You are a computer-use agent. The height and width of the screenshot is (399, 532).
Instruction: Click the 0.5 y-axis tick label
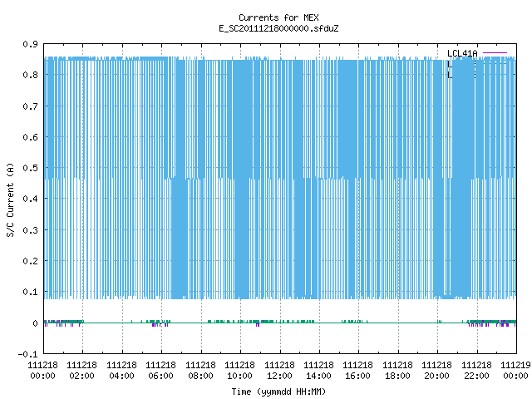pos(30,168)
